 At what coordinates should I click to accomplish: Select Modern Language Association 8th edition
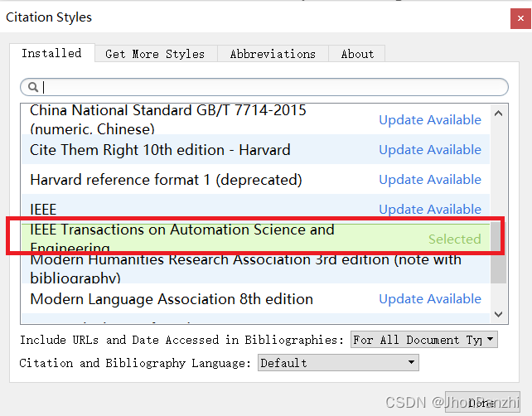(x=256, y=298)
